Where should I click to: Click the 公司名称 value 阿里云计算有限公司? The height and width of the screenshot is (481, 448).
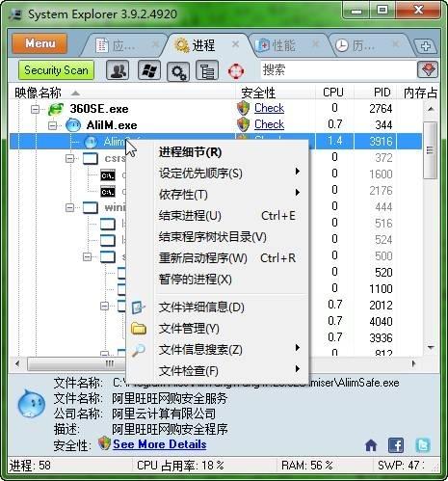[x=164, y=414]
